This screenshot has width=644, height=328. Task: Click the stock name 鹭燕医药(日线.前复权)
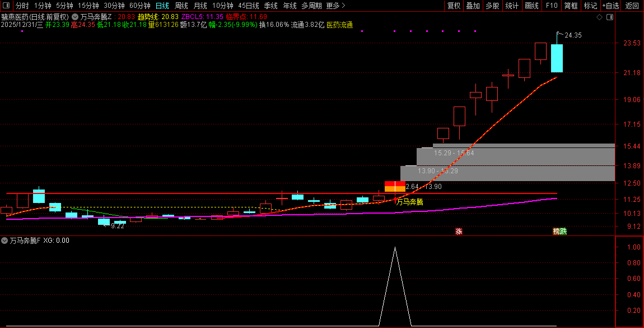pyautogui.click(x=35, y=17)
